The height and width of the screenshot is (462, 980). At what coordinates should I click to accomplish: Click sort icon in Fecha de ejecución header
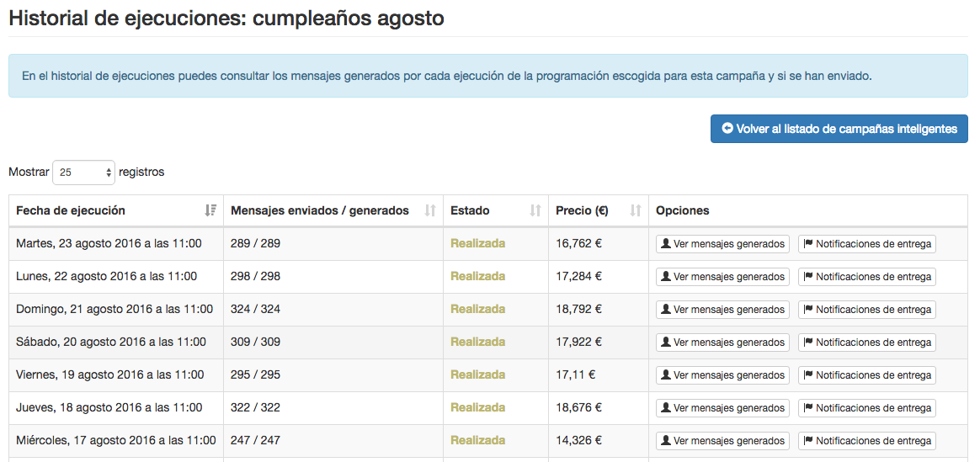click(x=210, y=210)
